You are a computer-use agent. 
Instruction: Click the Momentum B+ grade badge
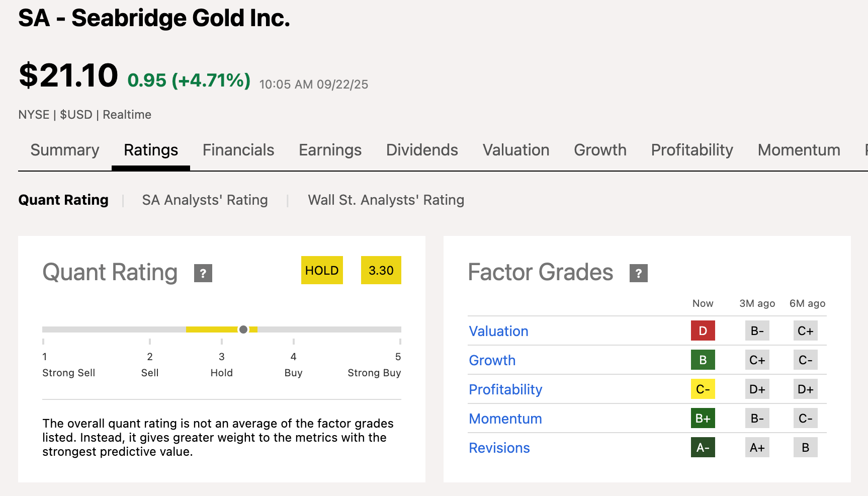click(703, 419)
